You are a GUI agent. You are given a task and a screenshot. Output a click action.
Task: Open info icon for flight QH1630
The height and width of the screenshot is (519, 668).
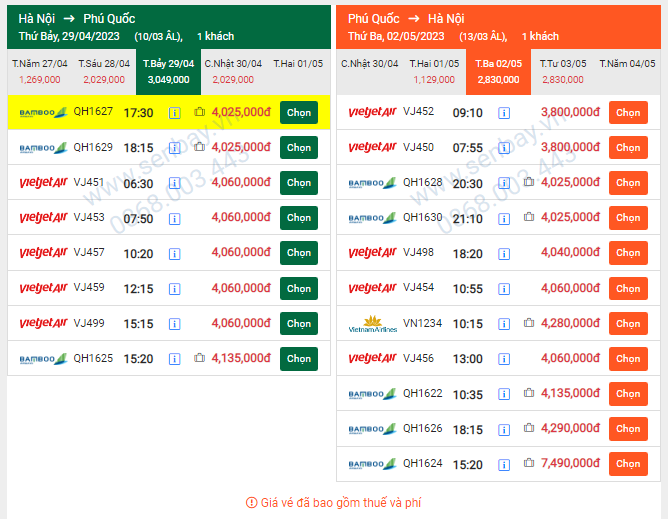click(x=504, y=219)
